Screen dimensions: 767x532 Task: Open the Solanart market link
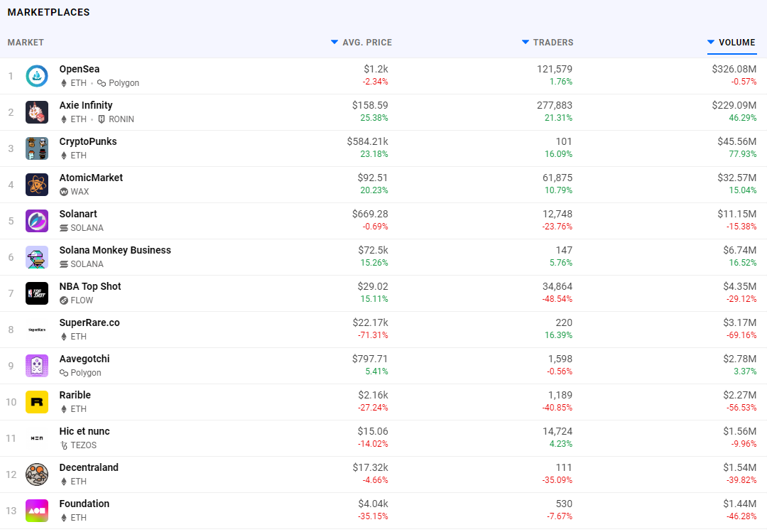(x=78, y=214)
